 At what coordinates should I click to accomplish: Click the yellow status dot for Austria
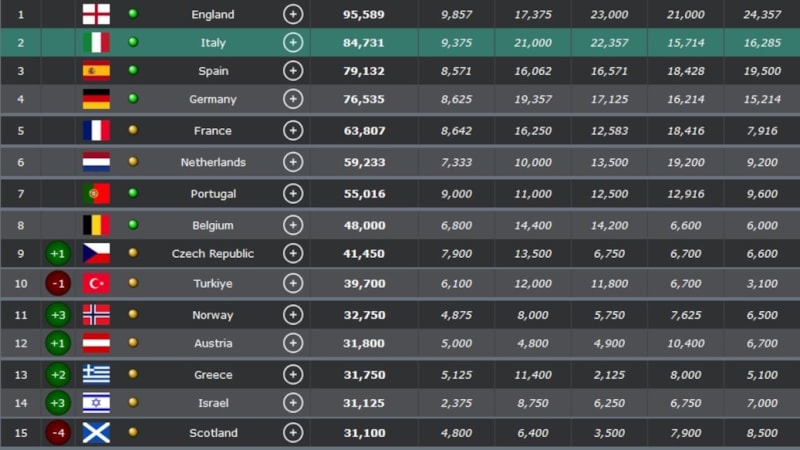tap(133, 343)
